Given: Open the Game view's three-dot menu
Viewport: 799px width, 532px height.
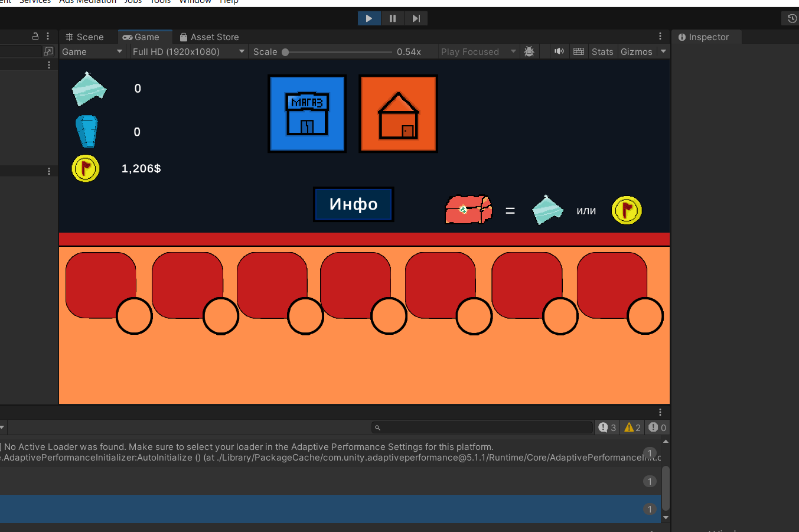Looking at the screenshot, I should (x=660, y=37).
